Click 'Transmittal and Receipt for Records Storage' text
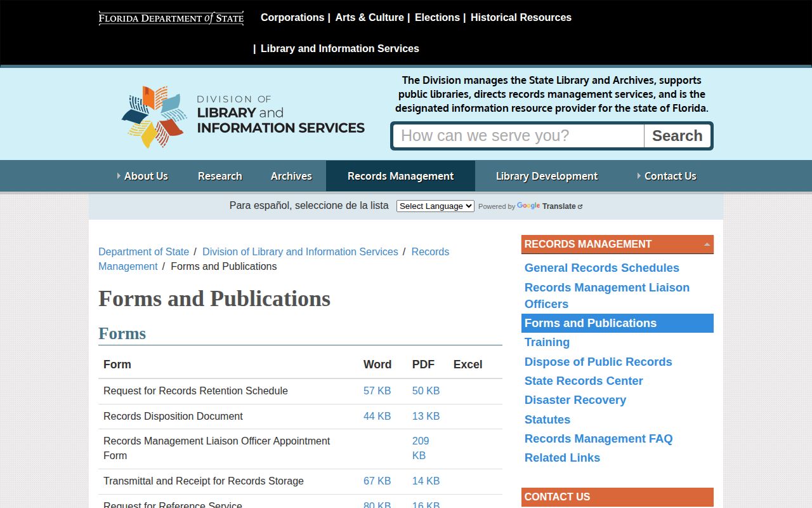 point(204,481)
